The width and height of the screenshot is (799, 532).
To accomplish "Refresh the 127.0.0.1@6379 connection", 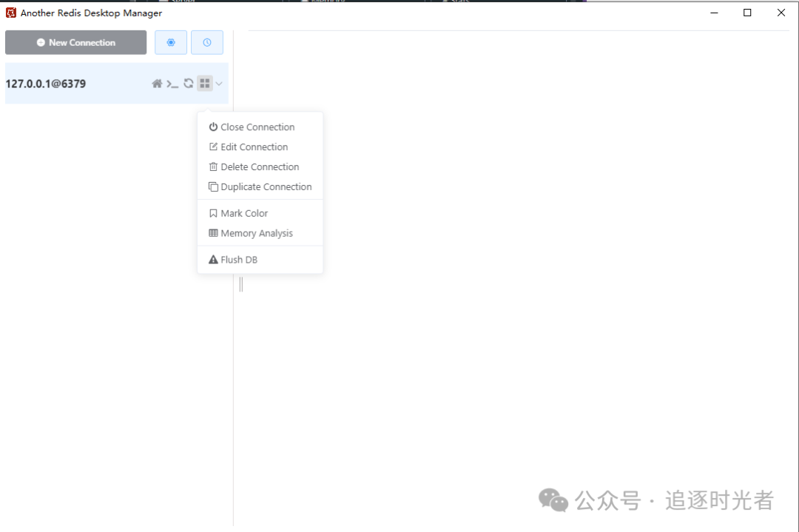I will coord(189,83).
